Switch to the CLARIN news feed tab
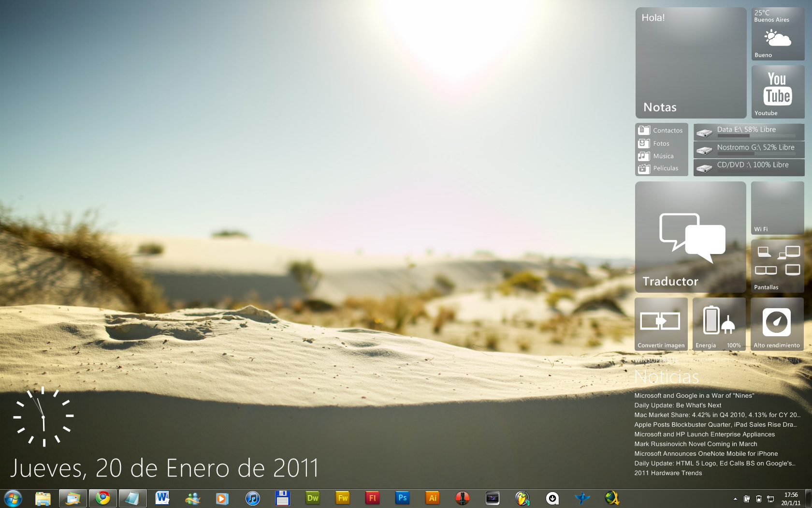The width and height of the screenshot is (812, 508). coord(789,360)
